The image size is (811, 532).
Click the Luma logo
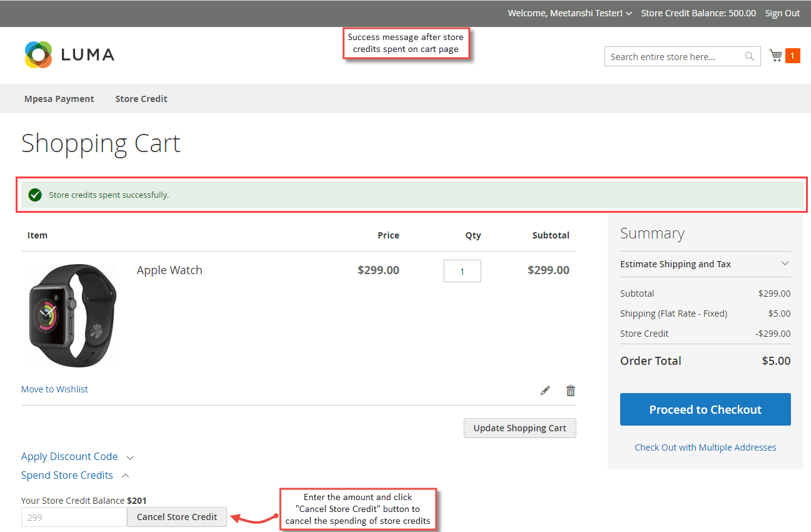click(x=69, y=55)
